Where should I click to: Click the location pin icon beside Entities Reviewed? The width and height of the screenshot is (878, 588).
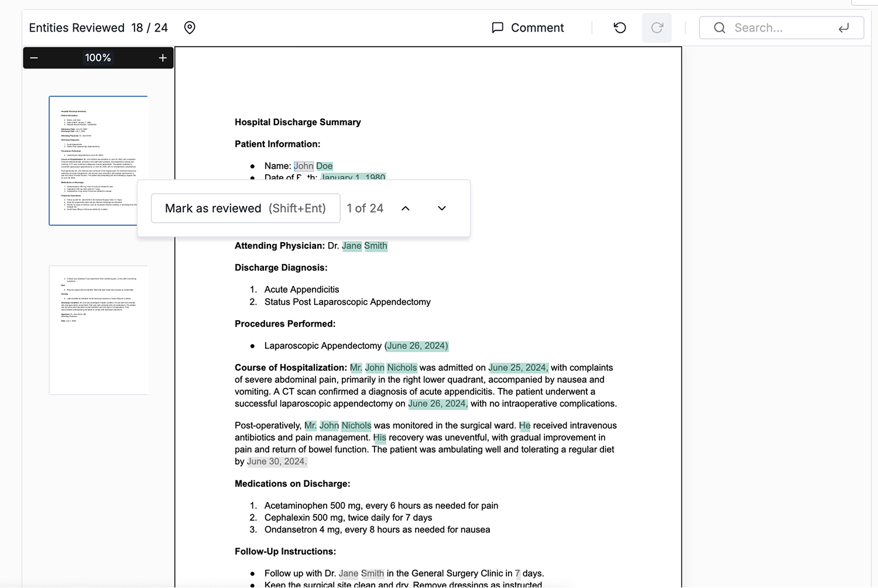190,27
